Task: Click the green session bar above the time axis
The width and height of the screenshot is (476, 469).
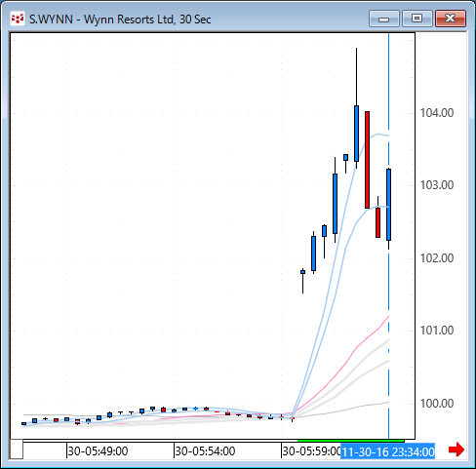Action: (351, 441)
